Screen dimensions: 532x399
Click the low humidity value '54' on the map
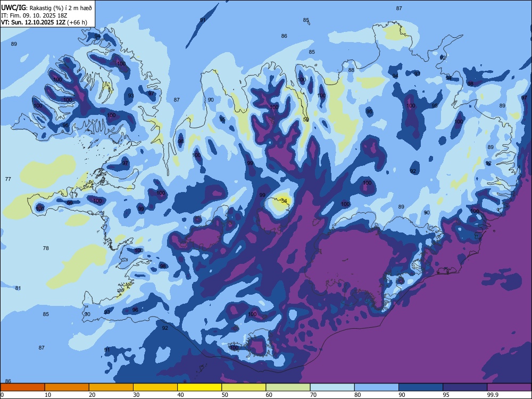[x=284, y=201]
